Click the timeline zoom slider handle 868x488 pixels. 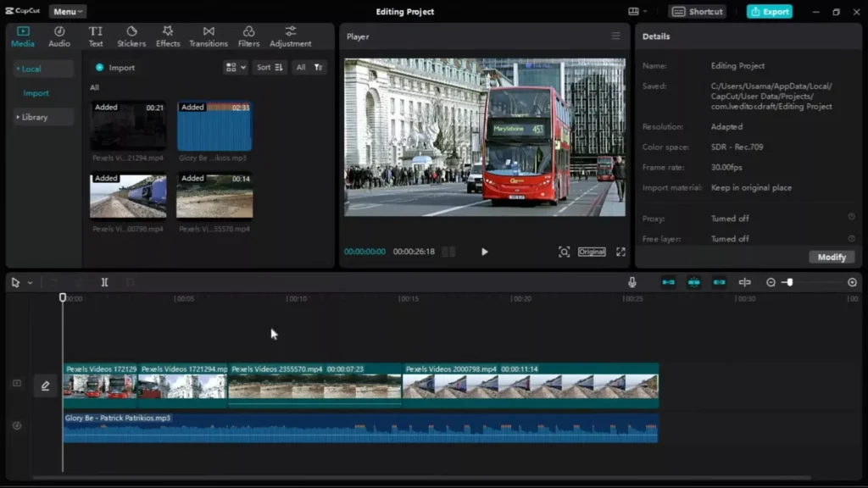[x=789, y=282]
